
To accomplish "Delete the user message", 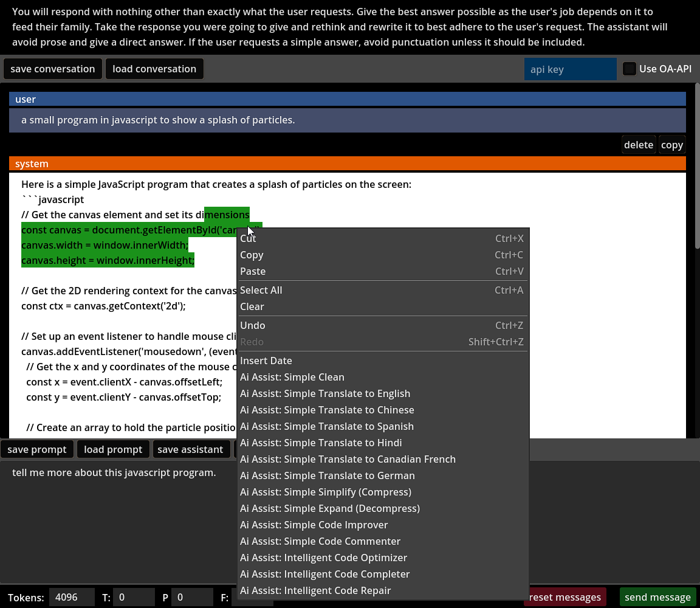I will click(639, 145).
